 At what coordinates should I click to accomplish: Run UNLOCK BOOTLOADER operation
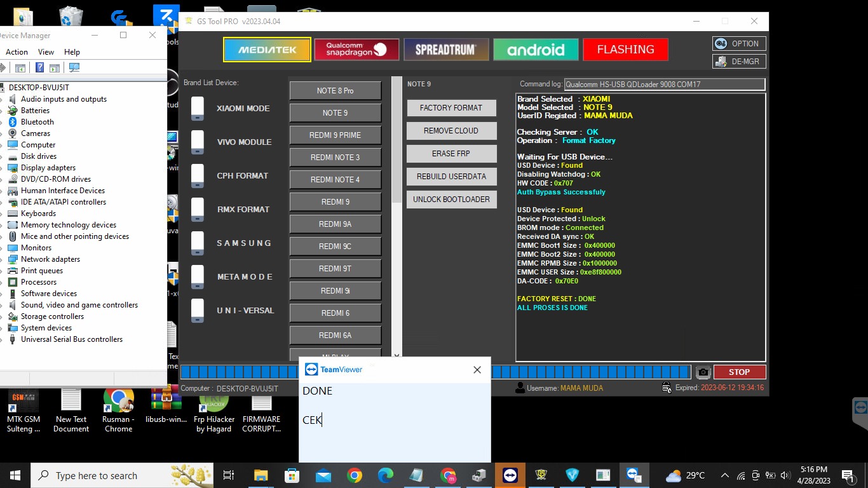[451, 200]
